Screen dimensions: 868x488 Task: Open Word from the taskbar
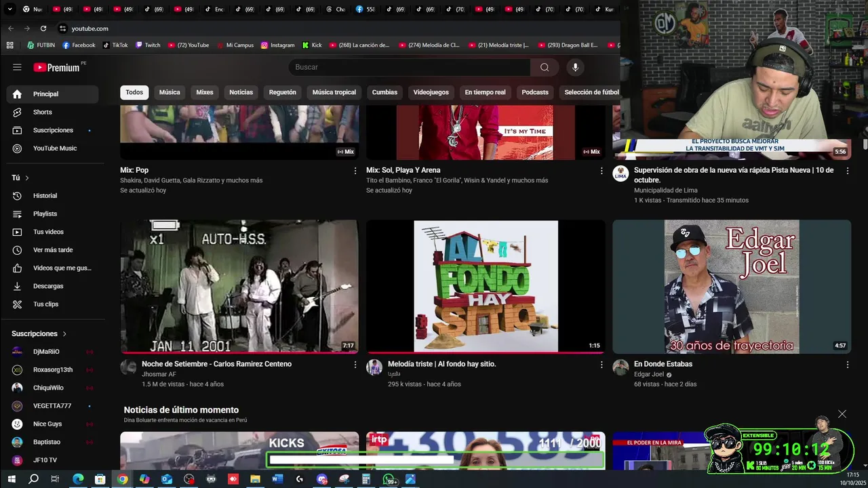pyautogui.click(x=277, y=479)
